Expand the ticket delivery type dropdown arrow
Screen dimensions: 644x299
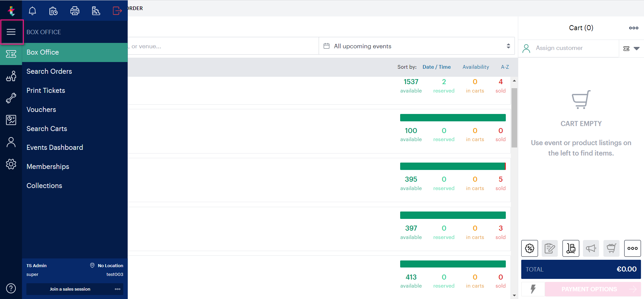pos(637,49)
